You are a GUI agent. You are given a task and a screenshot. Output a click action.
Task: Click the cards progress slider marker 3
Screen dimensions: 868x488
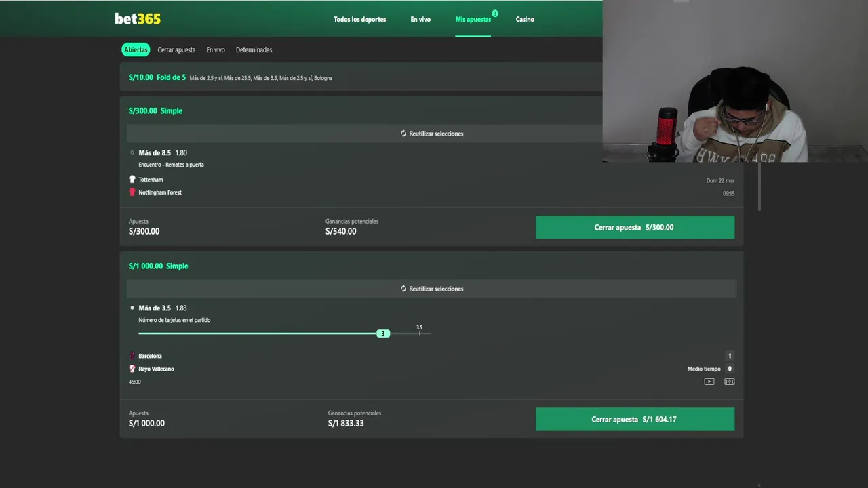pos(383,333)
